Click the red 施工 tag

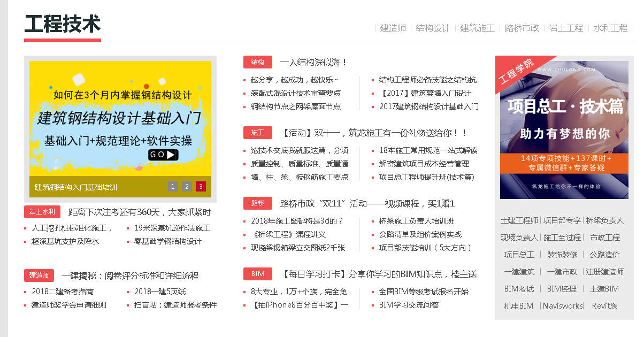258,133
